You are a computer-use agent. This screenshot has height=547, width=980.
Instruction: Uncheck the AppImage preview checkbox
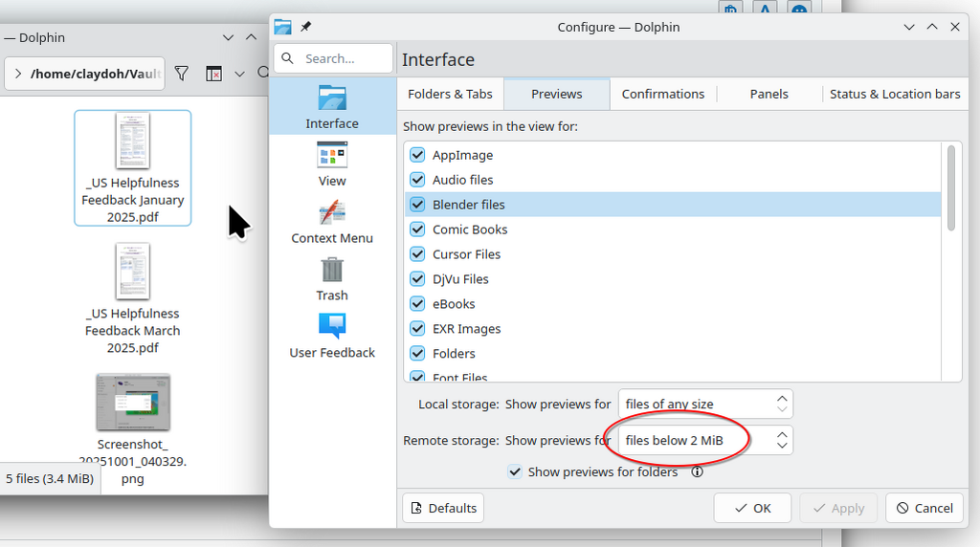pos(417,155)
